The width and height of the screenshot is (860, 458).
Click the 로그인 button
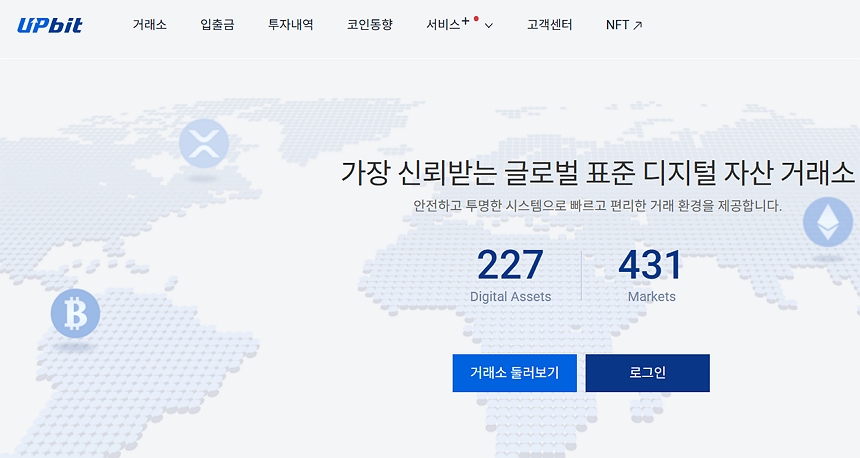pyautogui.click(x=648, y=373)
